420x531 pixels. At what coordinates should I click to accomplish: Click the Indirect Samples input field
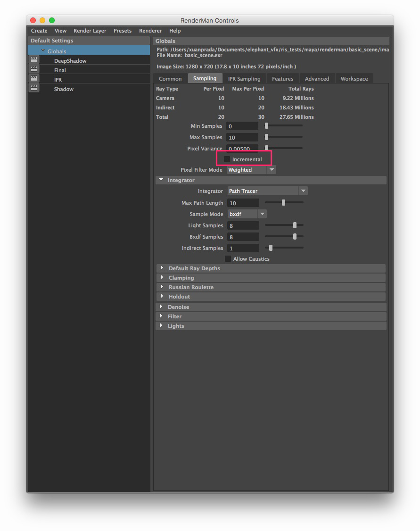243,248
